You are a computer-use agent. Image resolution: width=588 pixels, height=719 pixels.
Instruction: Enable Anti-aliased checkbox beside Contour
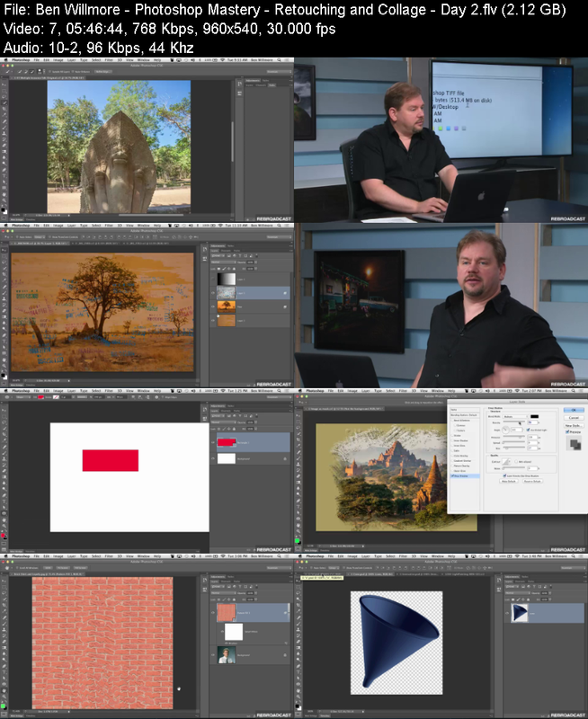(x=516, y=462)
